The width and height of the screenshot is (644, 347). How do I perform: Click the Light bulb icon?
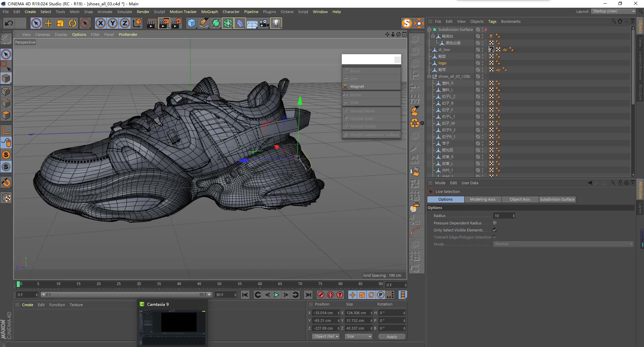click(276, 23)
